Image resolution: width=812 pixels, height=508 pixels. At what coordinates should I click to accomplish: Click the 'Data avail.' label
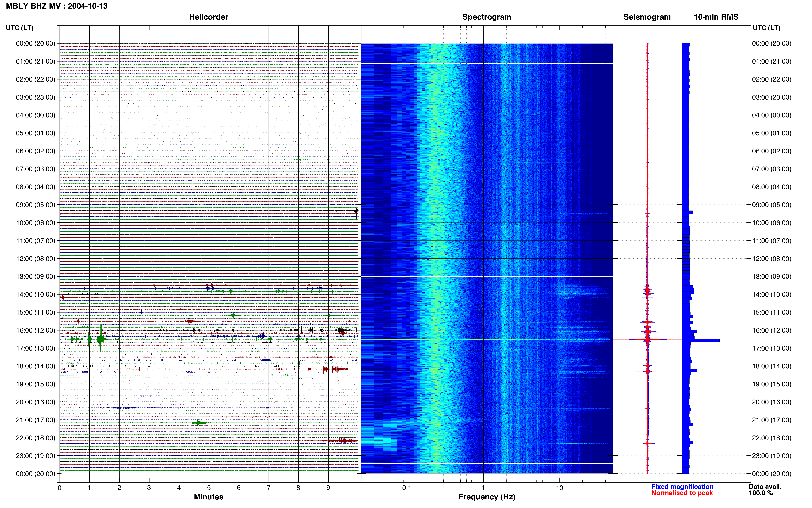[765, 486]
